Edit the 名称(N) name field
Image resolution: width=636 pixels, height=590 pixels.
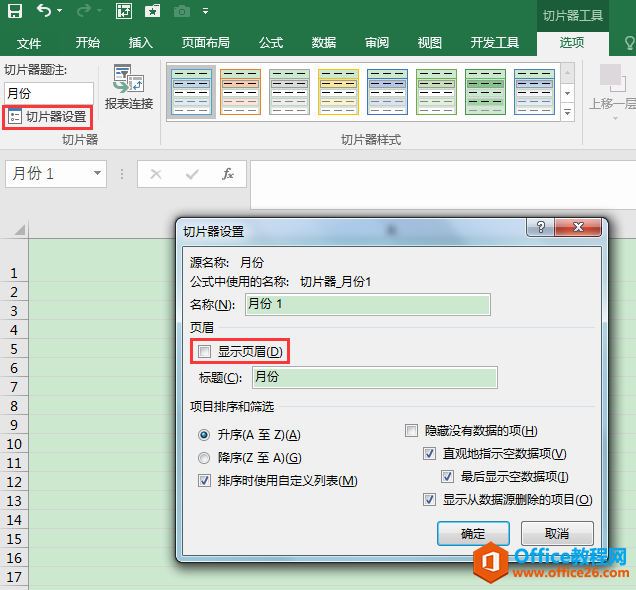(x=368, y=305)
